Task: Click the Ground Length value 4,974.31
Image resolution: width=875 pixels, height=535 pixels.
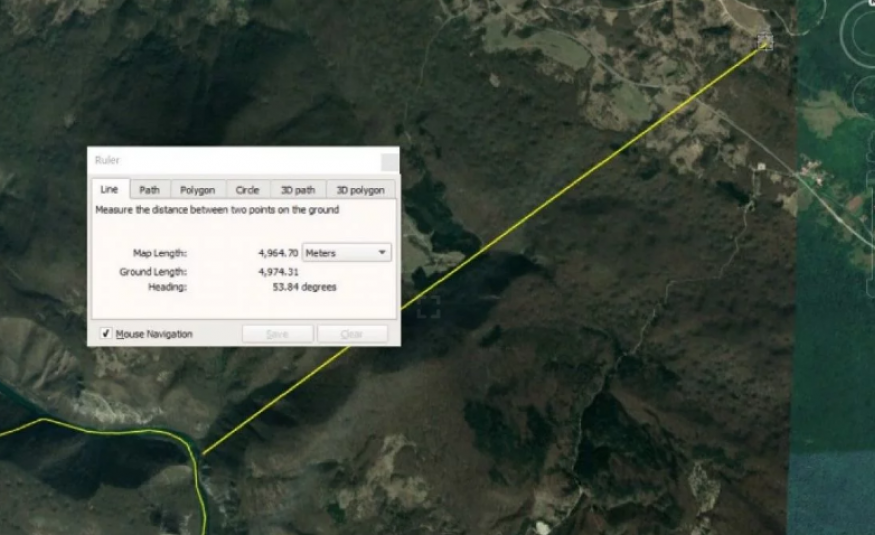Action: [x=278, y=272]
